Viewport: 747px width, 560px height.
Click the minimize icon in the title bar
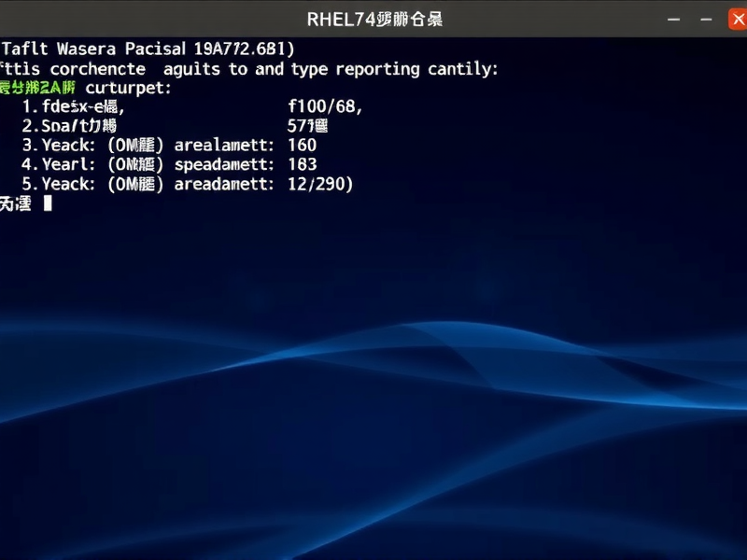point(671,17)
